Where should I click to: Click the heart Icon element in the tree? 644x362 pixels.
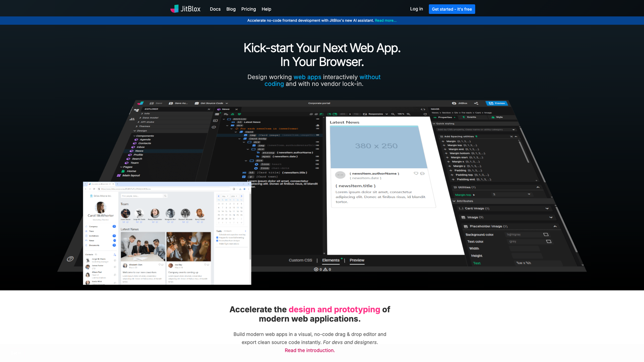click(x=268, y=164)
